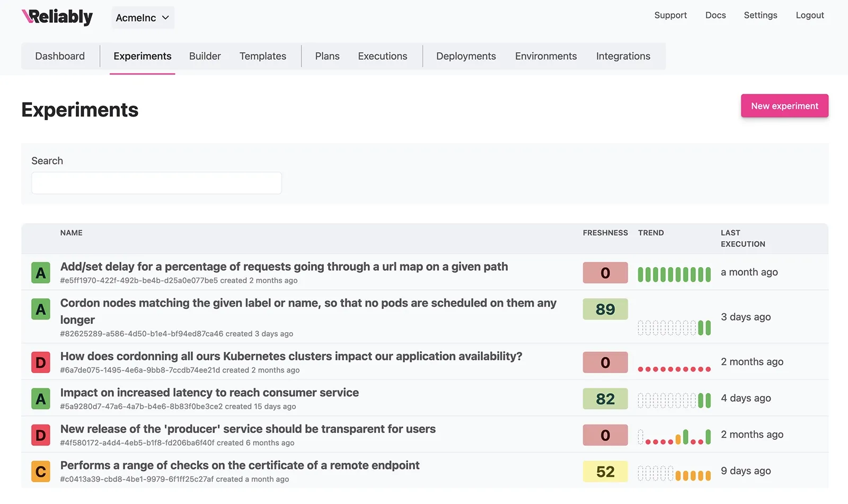Click '2 months ago' in producer service row
This screenshot has width=848, height=504.
[752, 435]
